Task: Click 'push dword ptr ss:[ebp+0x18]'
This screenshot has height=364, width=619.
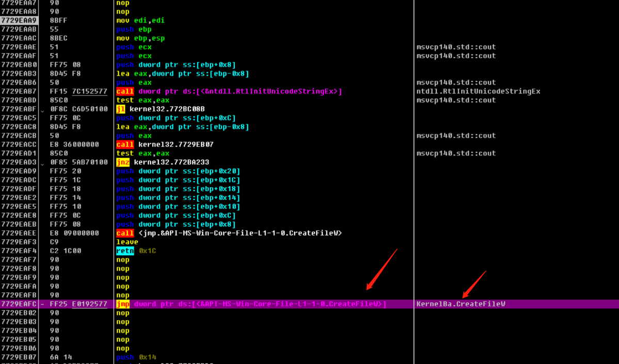Action: (x=178, y=189)
